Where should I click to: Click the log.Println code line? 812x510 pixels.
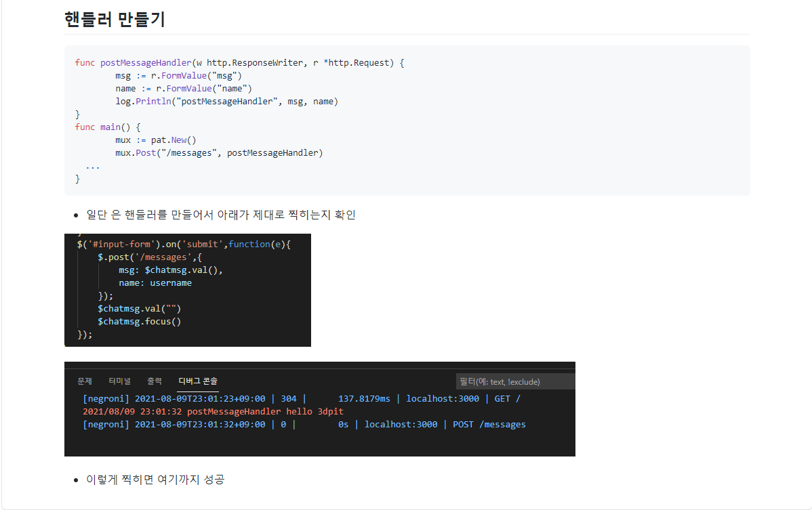(227, 102)
